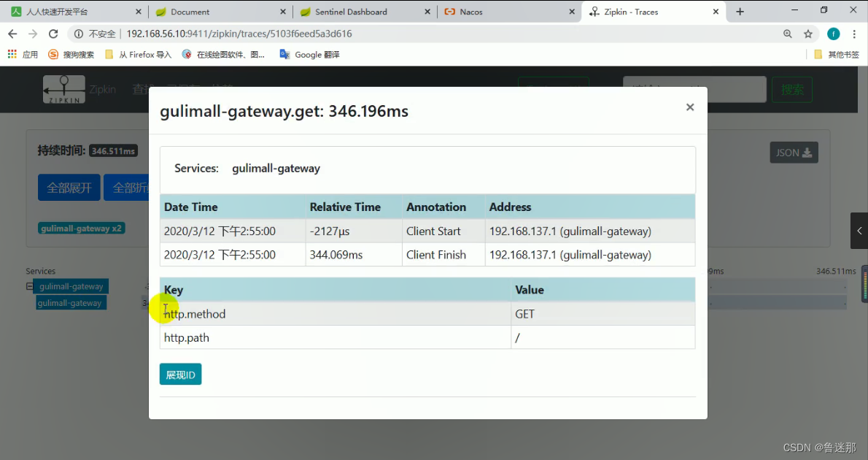
Task: Bookmark this page with star icon
Action: pyautogui.click(x=808, y=34)
